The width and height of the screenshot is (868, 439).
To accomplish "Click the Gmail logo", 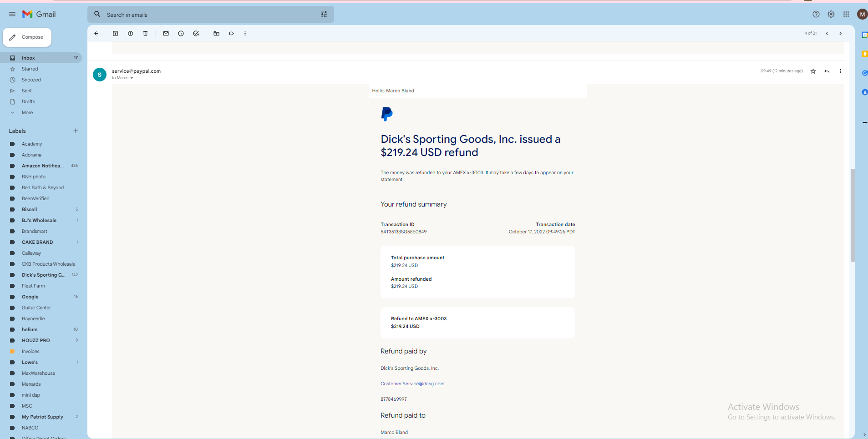I will point(39,14).
